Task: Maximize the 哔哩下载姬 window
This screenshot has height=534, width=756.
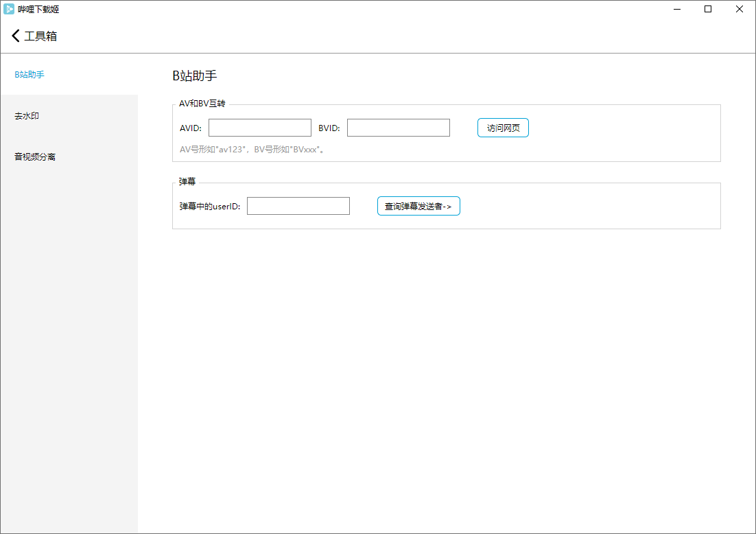Action: click(708, 9)
